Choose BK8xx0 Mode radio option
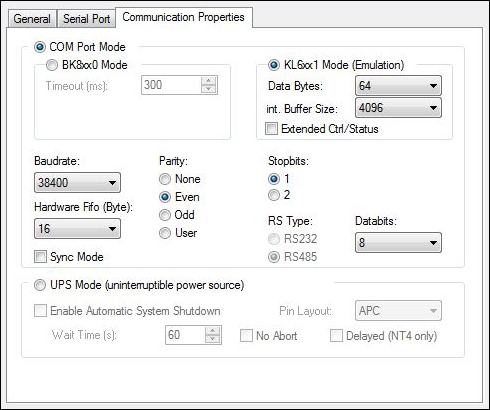490x410 pixels. (52, 65)
